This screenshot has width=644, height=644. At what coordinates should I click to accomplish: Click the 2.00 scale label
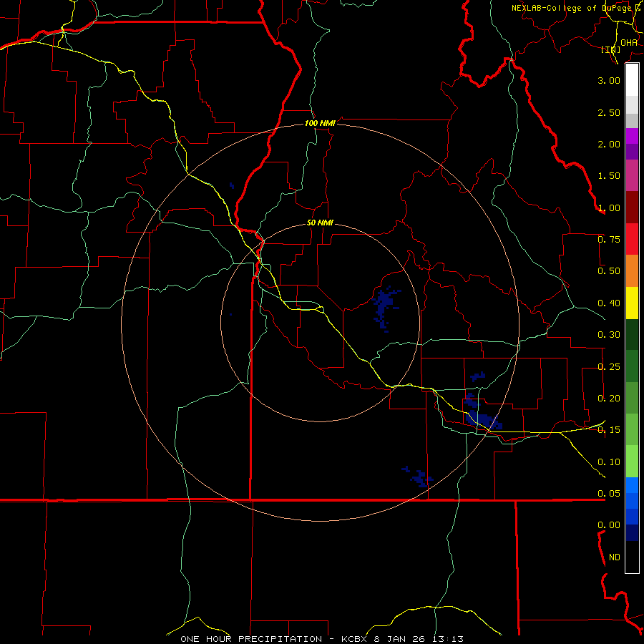[609, 144]
